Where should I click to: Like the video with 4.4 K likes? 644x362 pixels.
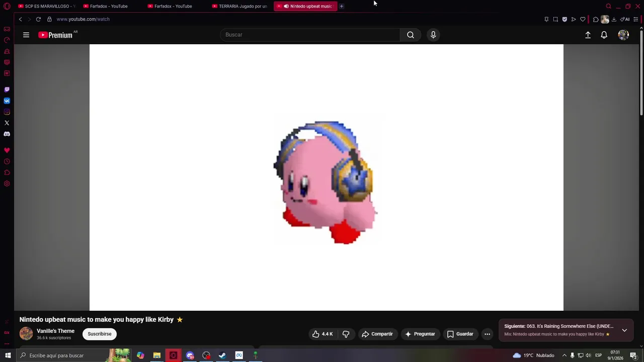coord(323,334)
